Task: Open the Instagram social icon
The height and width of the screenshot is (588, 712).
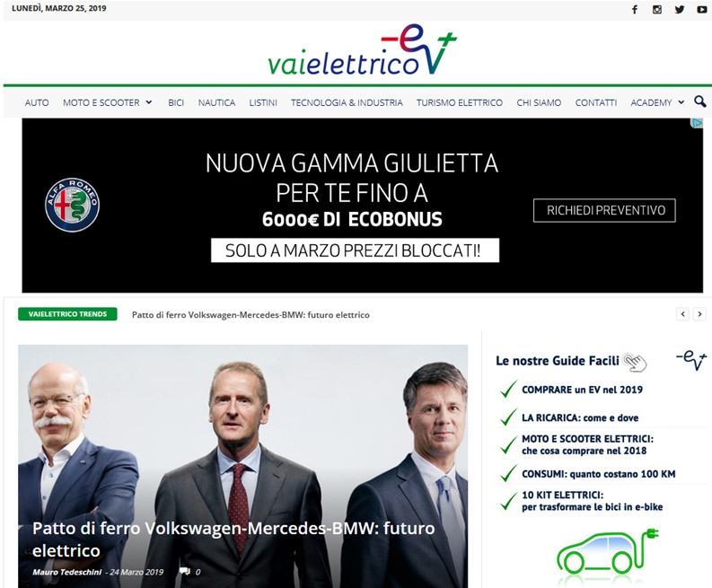Action: point(656,10)
